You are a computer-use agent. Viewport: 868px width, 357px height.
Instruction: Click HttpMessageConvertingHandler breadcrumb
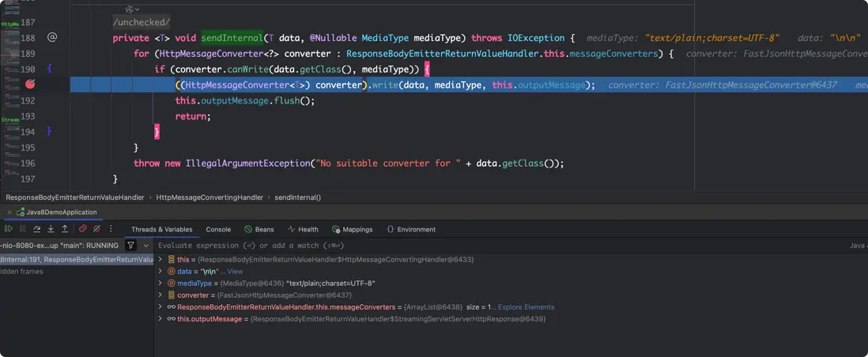[209, 197]
